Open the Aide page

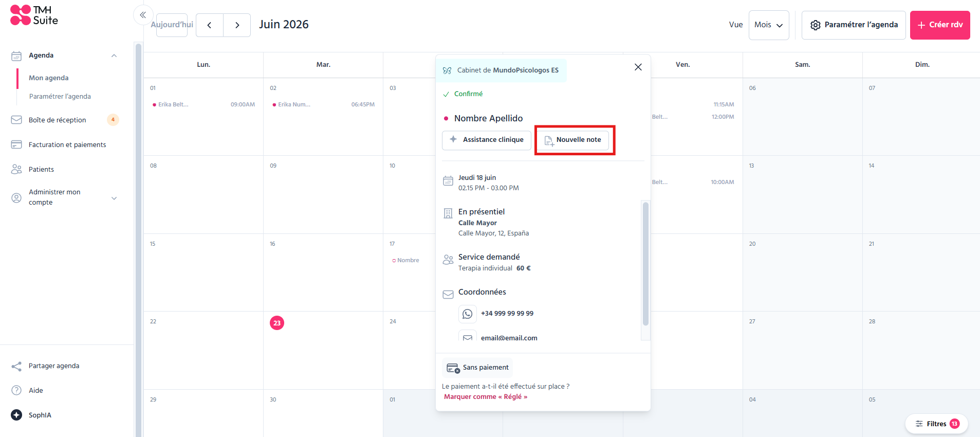[x=36, y=390]
